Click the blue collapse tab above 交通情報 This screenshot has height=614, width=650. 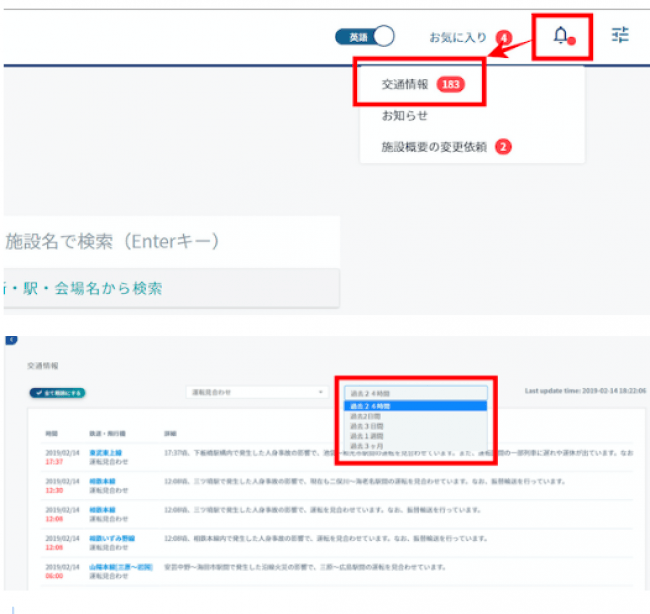[11, 340]
